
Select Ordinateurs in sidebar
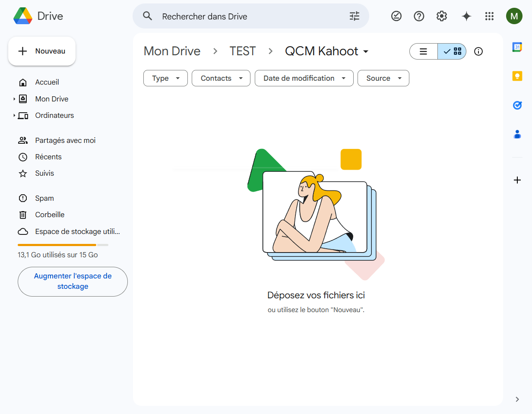point(54,115)
